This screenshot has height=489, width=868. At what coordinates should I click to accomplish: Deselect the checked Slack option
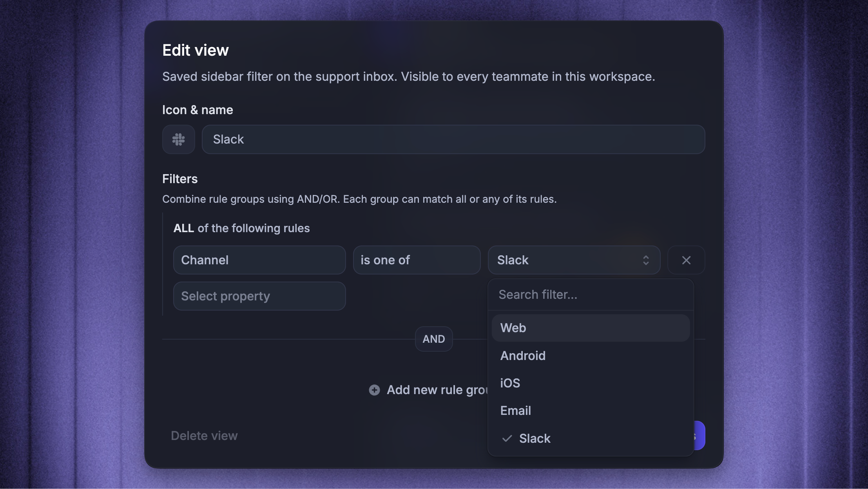(591, 438)
